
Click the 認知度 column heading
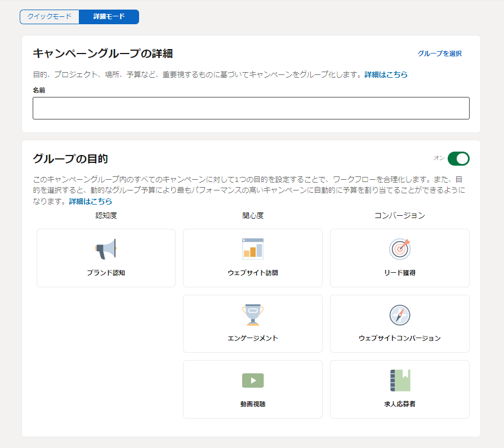click(106, 215)
